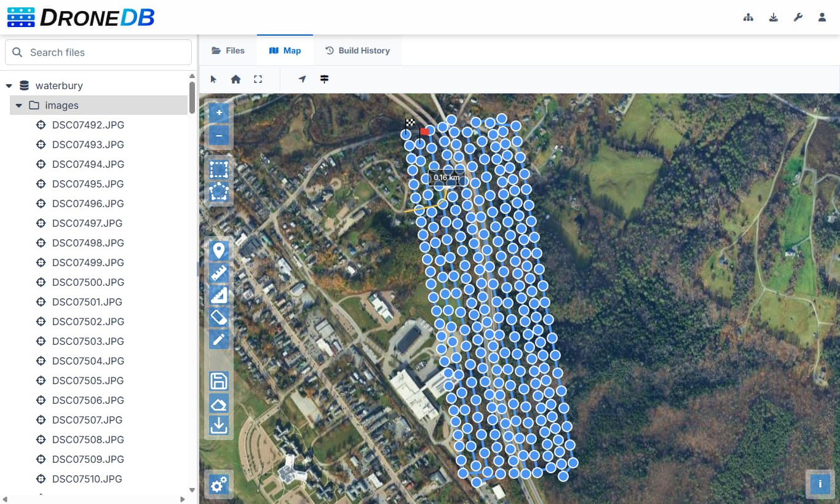Zoom in the map with plus button
840x504 pixels.
click(219, 113)
